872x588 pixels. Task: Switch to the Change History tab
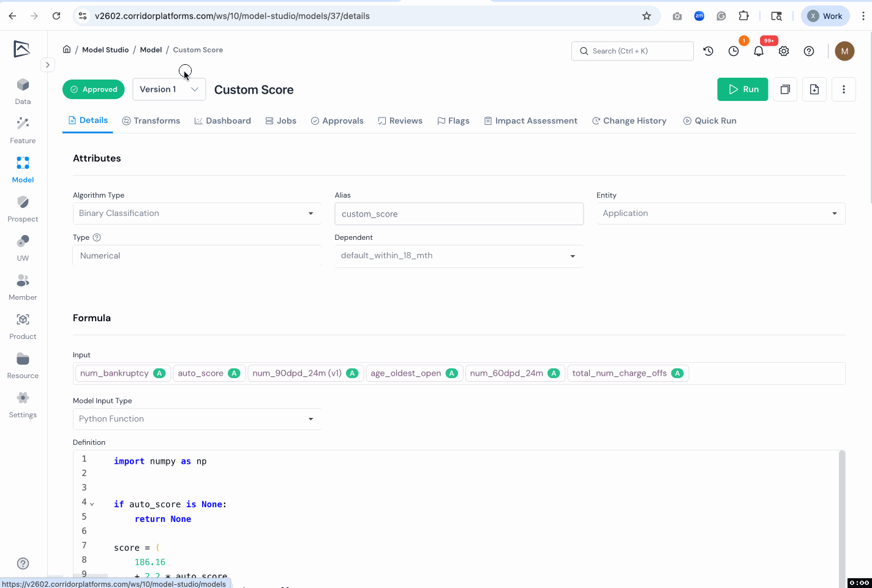[629, 121]
